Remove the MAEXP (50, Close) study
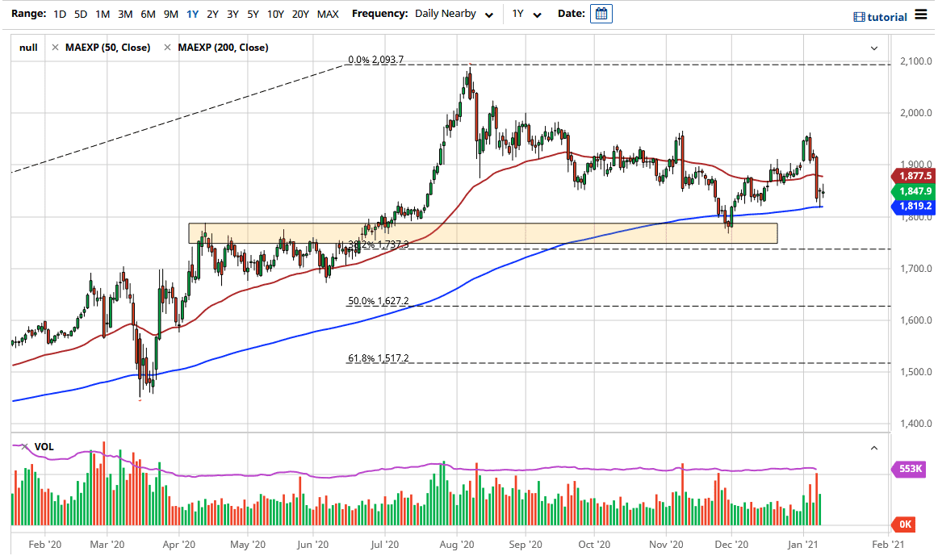 coord(55,47)
